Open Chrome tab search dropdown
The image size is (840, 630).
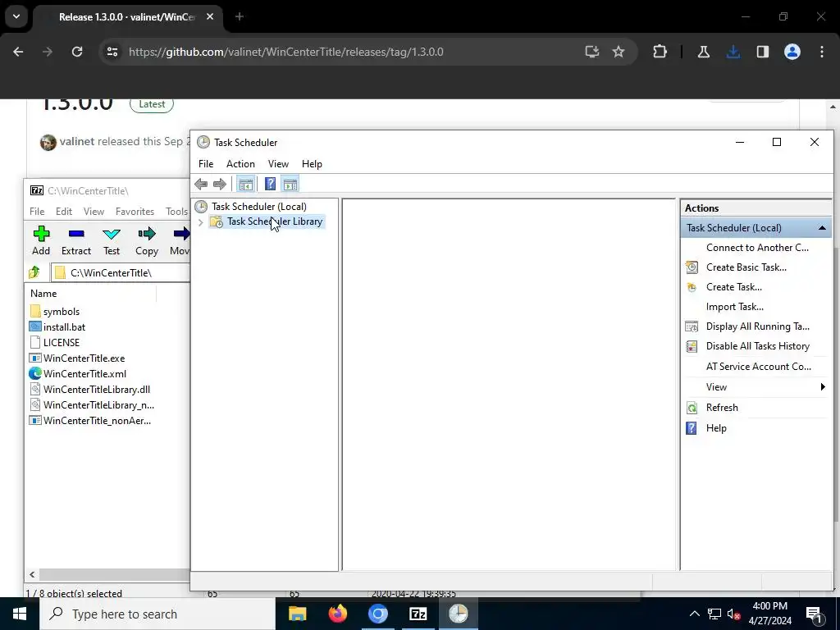tap(16, 16)
